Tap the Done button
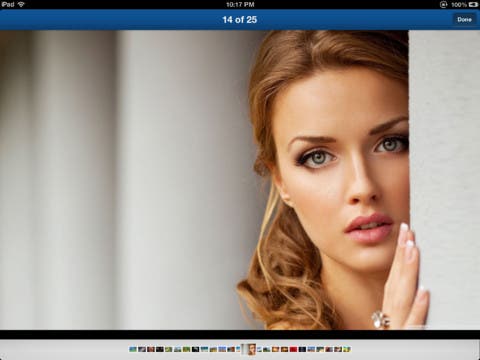480x360 pixels. pyautogui.click(x=464, y=19)
